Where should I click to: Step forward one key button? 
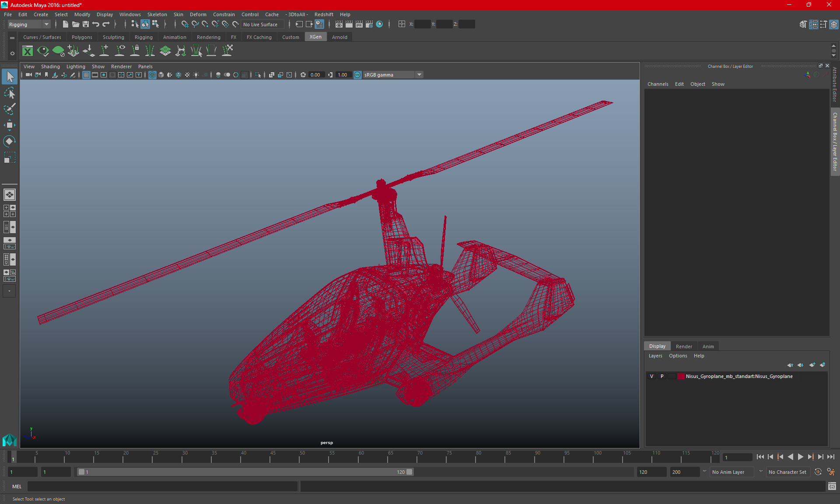[810, 457]
